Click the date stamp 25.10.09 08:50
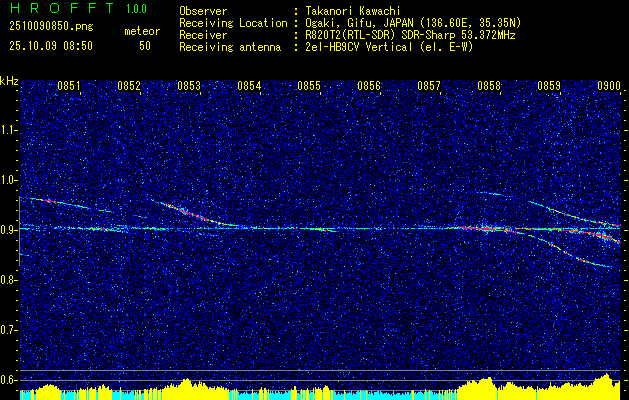The height and width of the screenshot is (400, 629). coord(51,46)
